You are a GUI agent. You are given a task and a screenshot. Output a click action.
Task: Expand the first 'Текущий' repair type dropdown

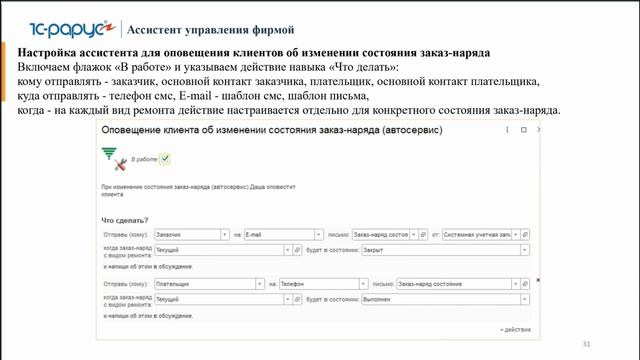click(288, 250)
